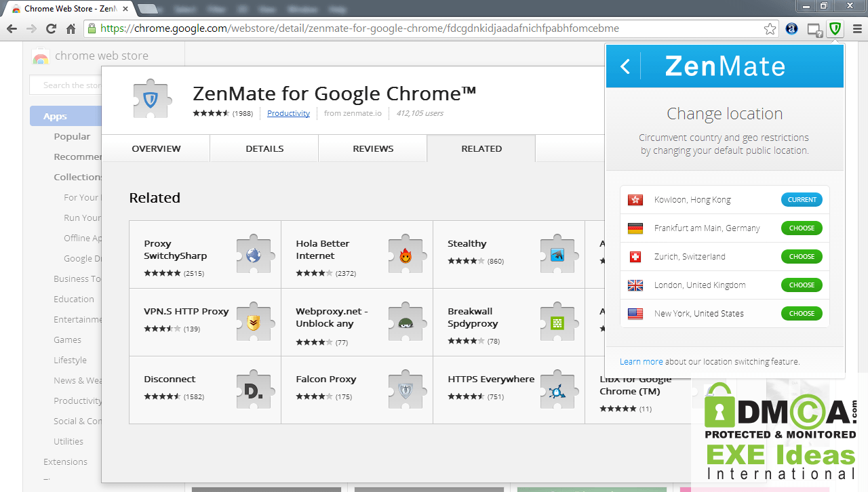Screen dimensions: 868x492
Task: Open the Learn more link
Action: pyautogui.click(x=641, y=362)
